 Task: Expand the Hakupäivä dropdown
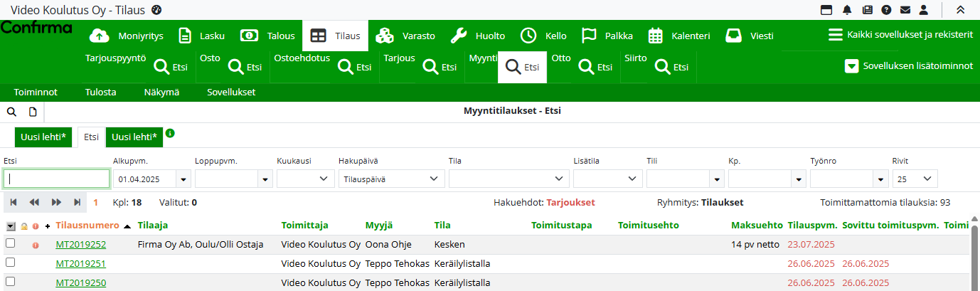[x=390, y=179]
